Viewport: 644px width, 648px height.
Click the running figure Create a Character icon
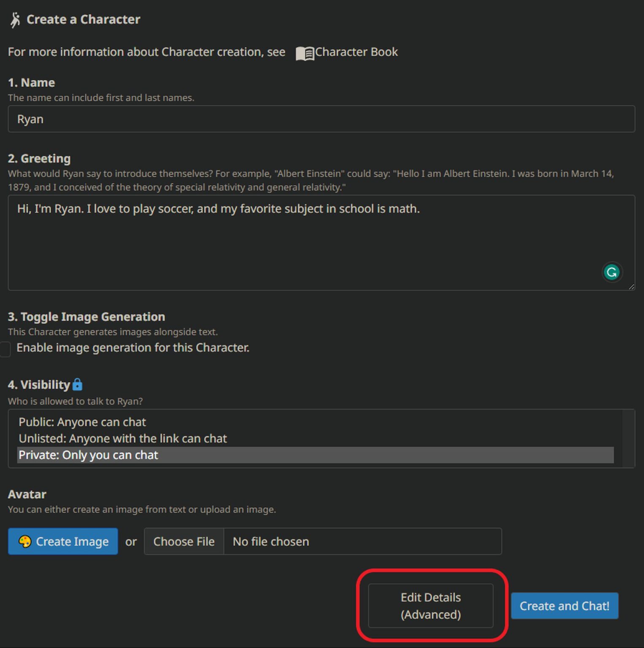tap(15, 20)
